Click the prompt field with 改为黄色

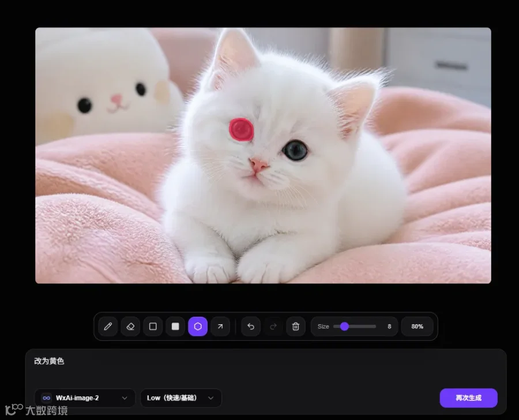(266, 367)
